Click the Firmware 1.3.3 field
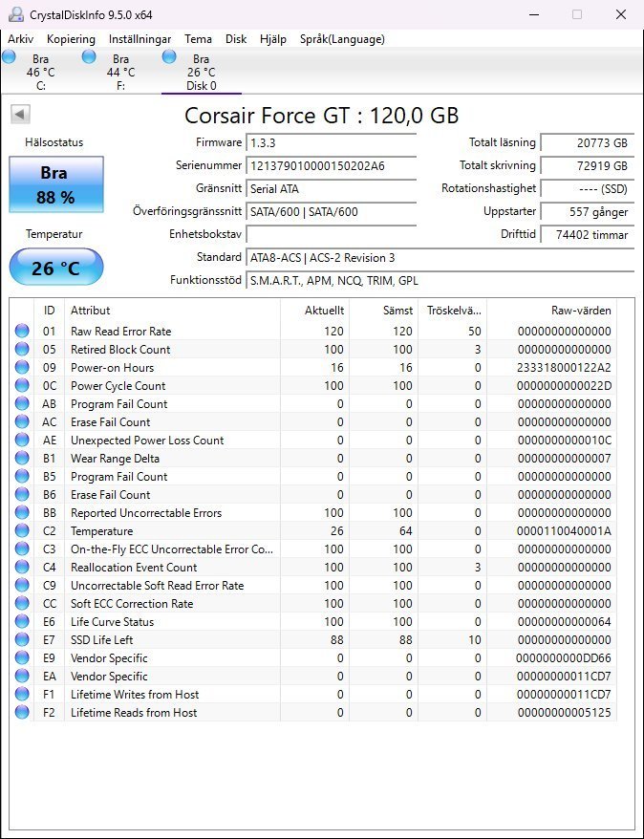This screenshot has width=644, height=839. click(331, 143)
